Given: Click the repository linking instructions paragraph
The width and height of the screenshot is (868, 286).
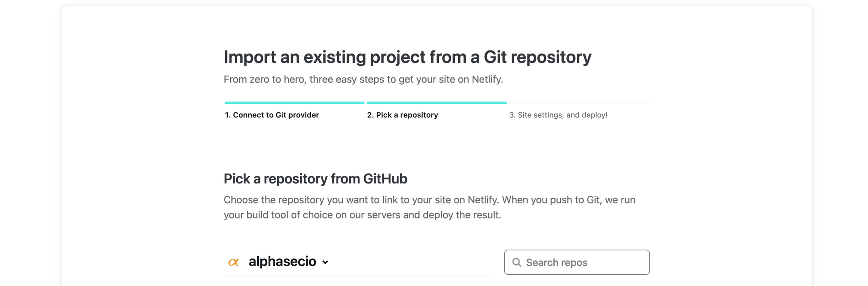Looking at the screenshot, I should pyautogui.click(x=429, y=208).
